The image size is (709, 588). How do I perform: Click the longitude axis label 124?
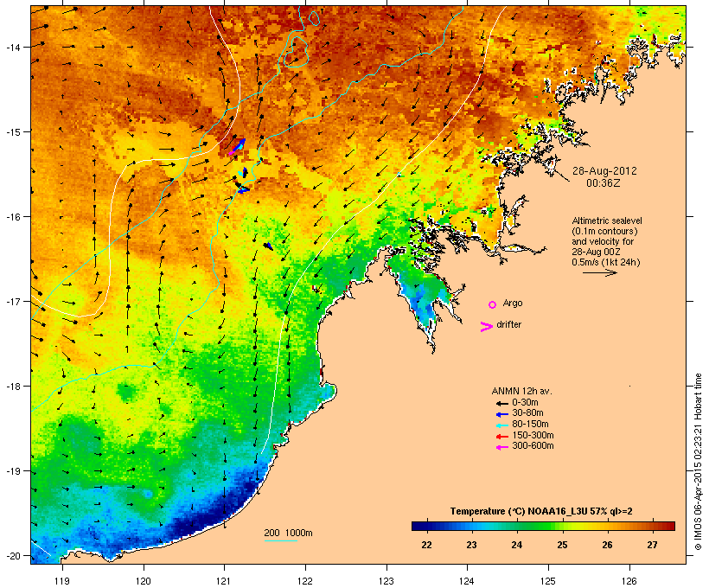click(467, 581)
